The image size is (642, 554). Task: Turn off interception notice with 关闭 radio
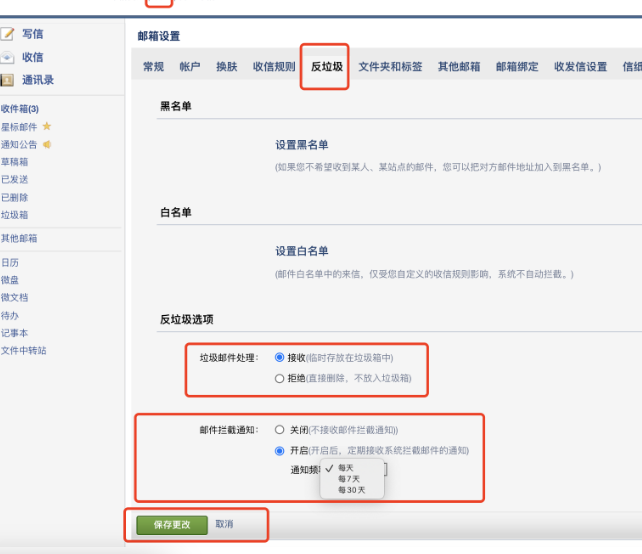(279, 430)
